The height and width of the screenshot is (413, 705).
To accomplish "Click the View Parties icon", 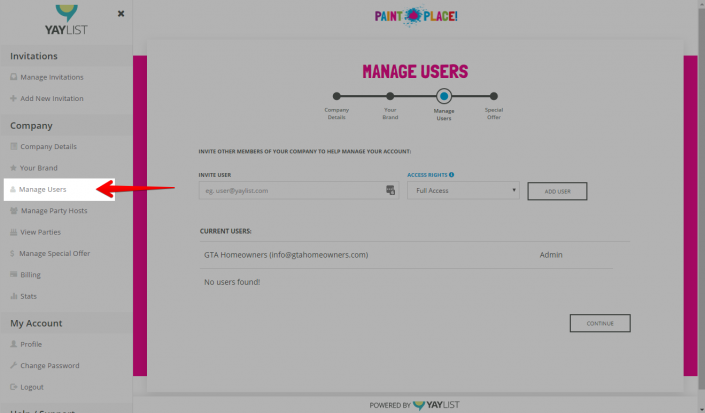I will click(13, 232).
